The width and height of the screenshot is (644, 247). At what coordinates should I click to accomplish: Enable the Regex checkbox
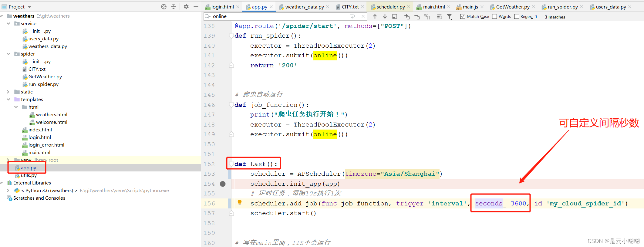(517, 16)
